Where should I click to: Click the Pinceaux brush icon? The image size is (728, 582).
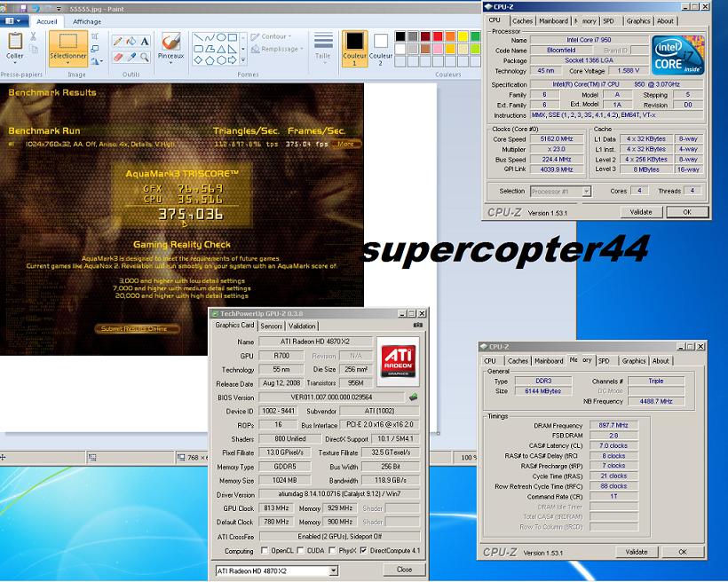(x=170, y=42)
